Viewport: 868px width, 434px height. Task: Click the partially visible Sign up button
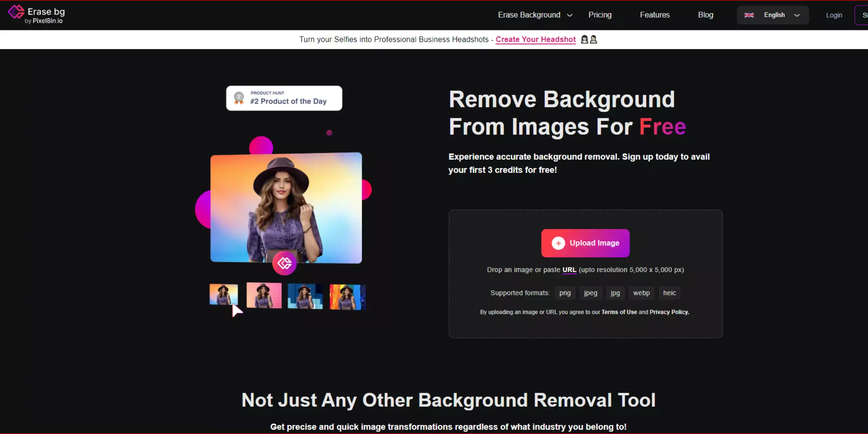[x=862, y=15]
